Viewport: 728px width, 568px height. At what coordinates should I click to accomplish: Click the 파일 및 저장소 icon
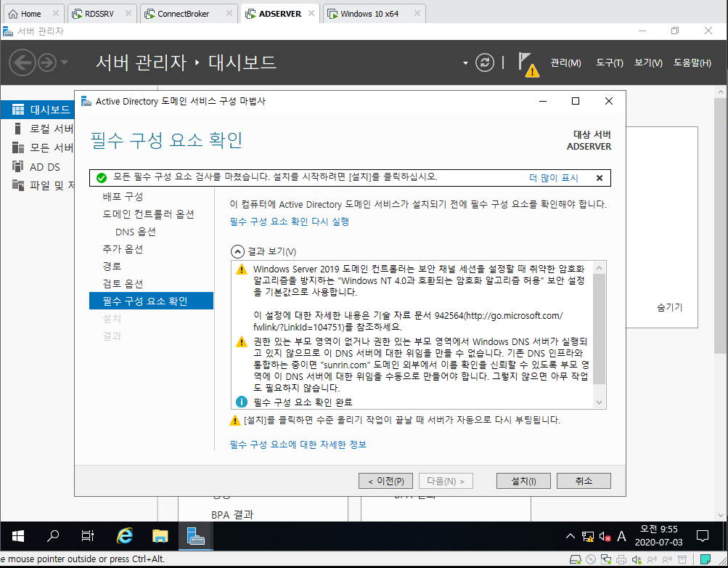tap(17, 185)
